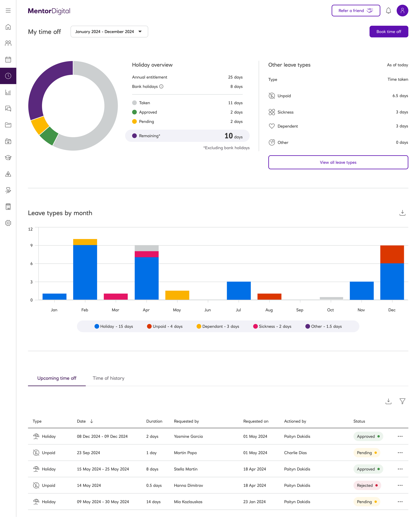The width and height of the screenshot is (420, 517).
Task: Click the Sickness leave type icon
Action: click(x=272, y=112)
